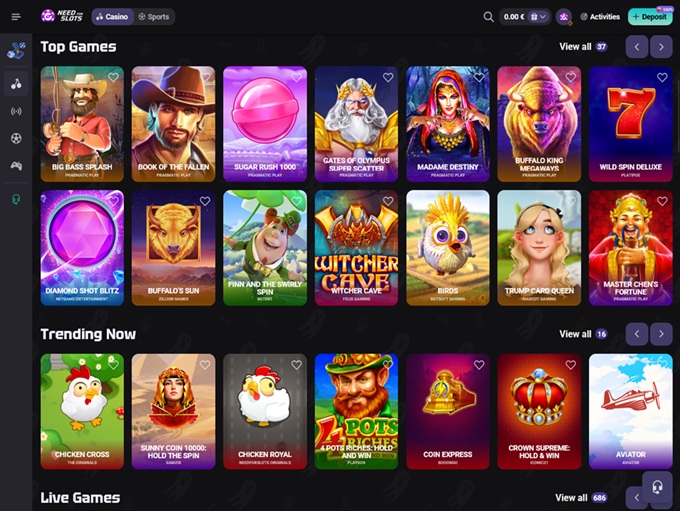This screenshot has width=680, height=511.
Task: Select the Casino tab
Action: tap(112, 17)
